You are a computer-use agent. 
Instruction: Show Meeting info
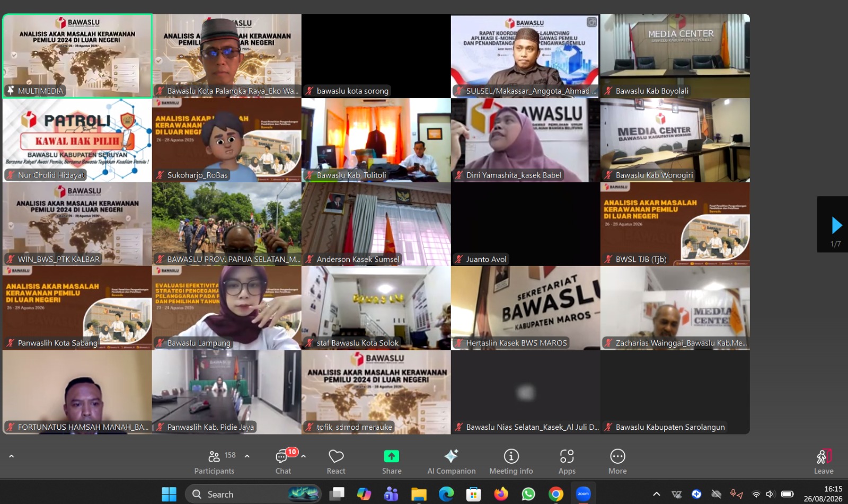pos(511,462)
